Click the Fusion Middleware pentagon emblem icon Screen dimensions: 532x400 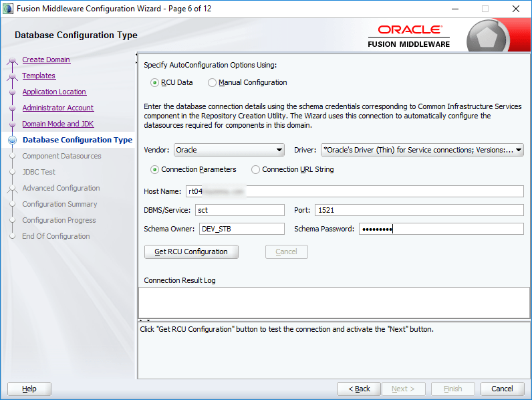click(x=487, y=37)
